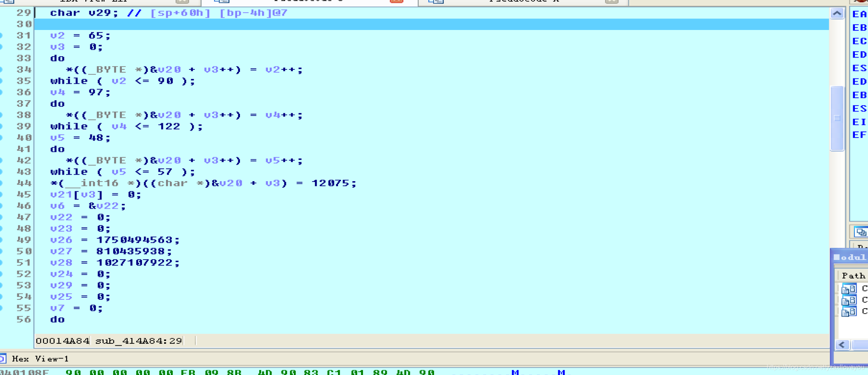Click the condition while ( v5 <= 57 )
This screenshot has width=868, height=375.
click(x=123, y=172)
